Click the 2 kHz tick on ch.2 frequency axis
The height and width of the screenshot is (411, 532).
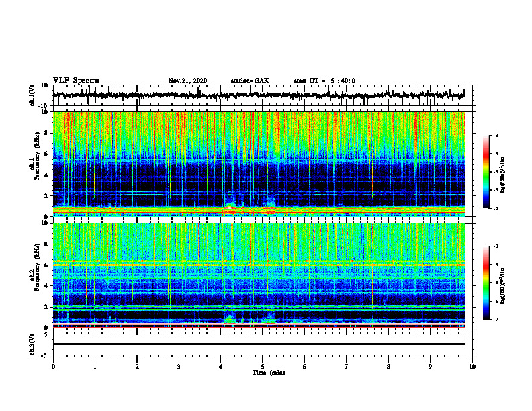point(47,307)
